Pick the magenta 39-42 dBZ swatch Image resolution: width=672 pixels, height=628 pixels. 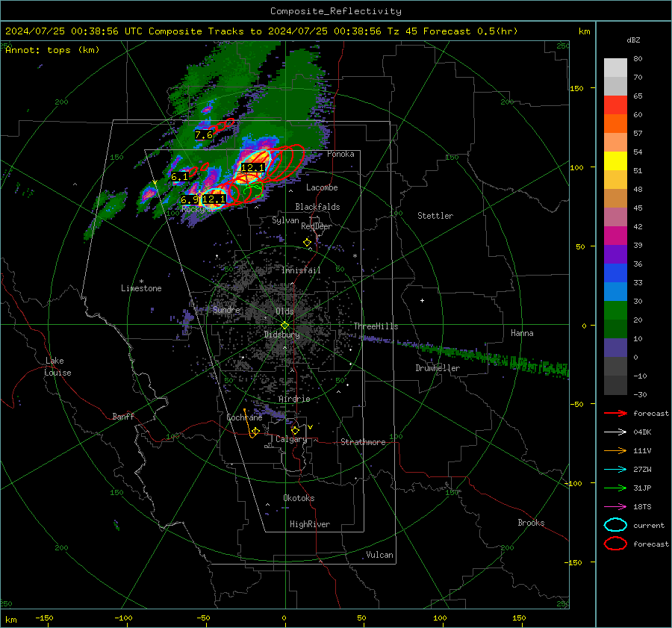coord(615,236)
